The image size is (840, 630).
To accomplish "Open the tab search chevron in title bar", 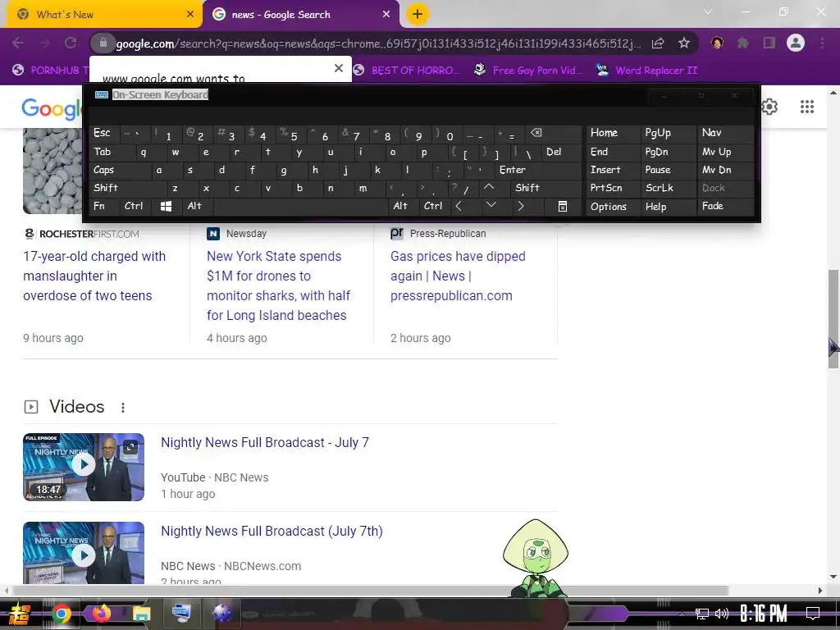I will coord(708,11).
